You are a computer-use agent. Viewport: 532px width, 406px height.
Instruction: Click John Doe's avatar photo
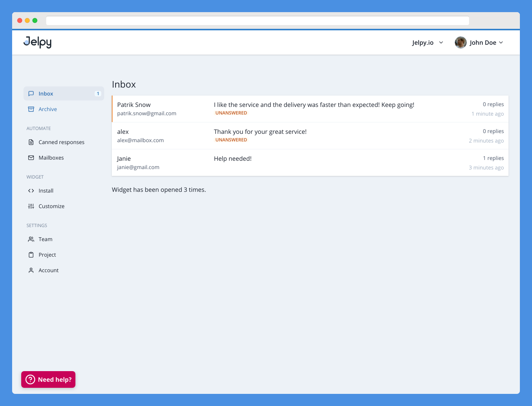click(461, 42)
